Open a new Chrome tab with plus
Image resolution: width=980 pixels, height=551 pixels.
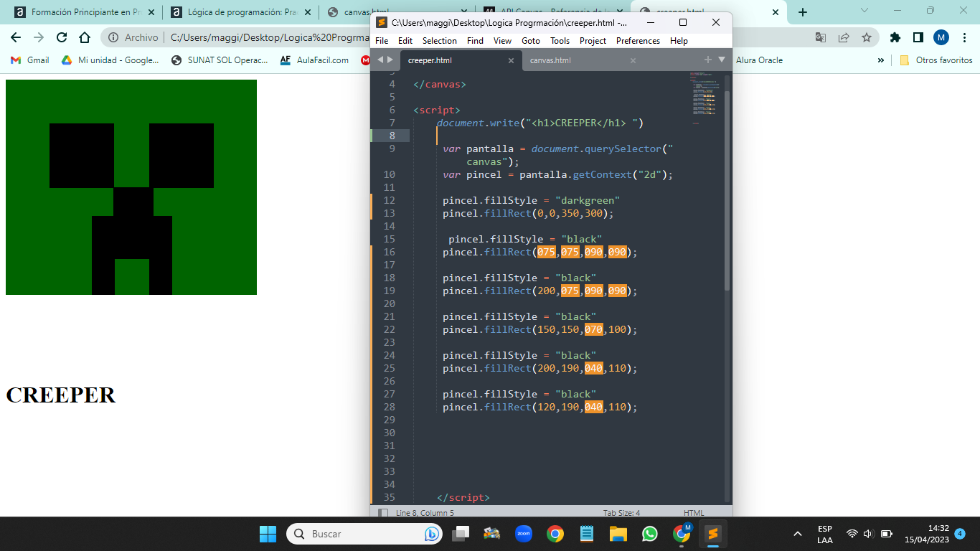[803, 11]
